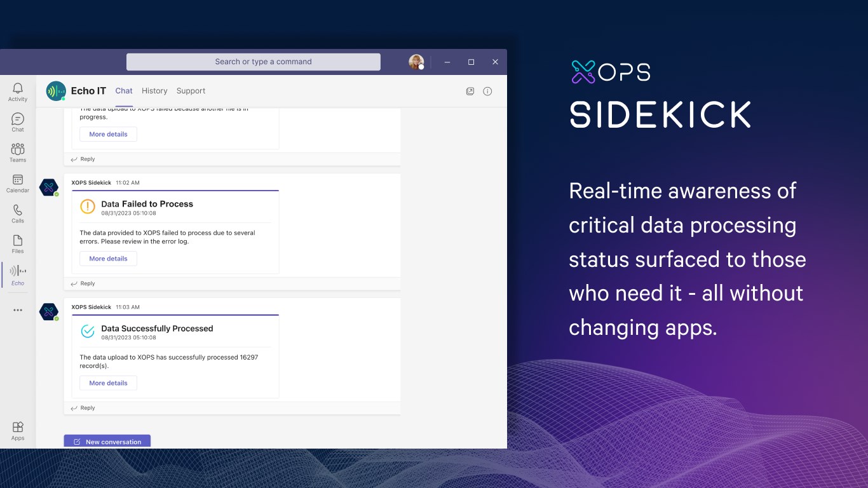Switch to the Support tab
Screen dimensions: 868x488
191,91
